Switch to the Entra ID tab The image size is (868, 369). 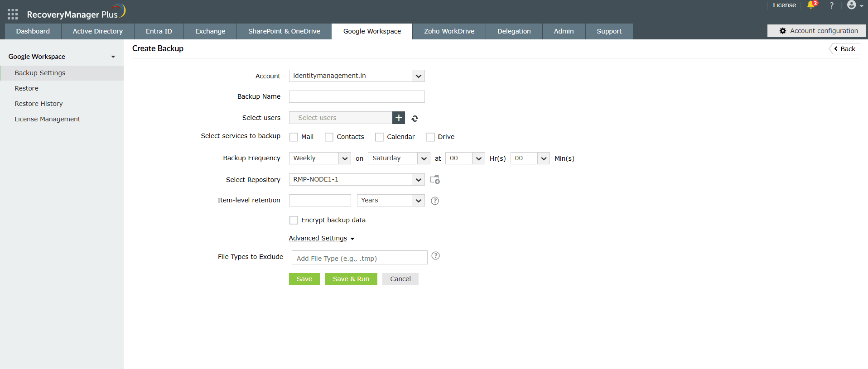pos(159,31)
